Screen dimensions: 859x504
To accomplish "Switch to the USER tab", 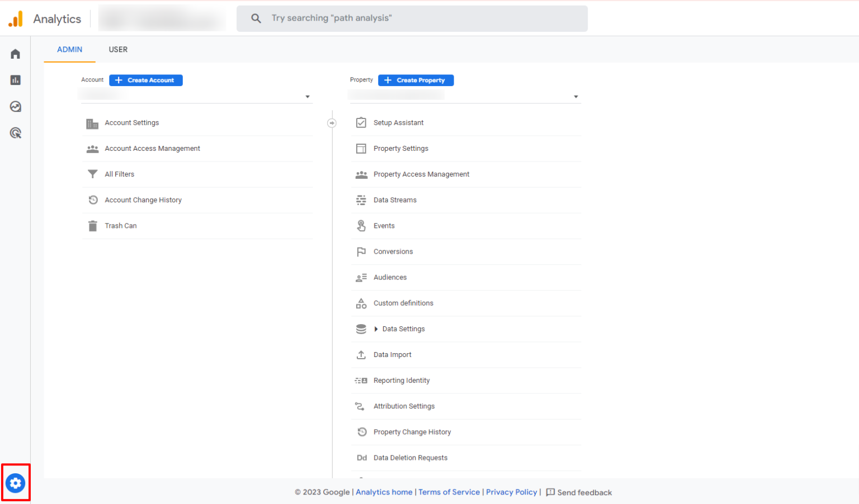I will coord(118,49).
